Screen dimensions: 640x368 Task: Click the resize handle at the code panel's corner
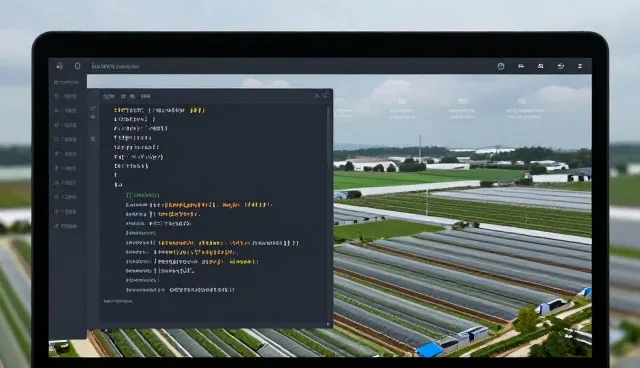[329, 325]
